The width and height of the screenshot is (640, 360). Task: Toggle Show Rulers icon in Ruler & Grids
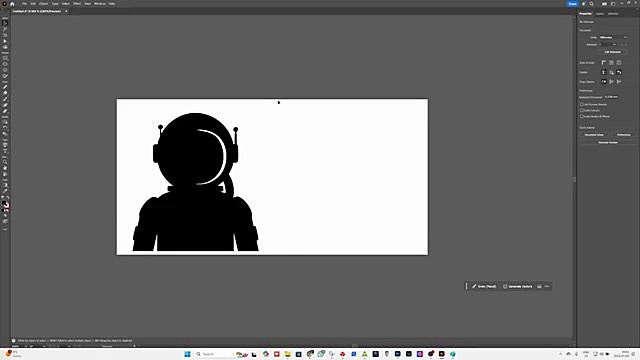604,62
